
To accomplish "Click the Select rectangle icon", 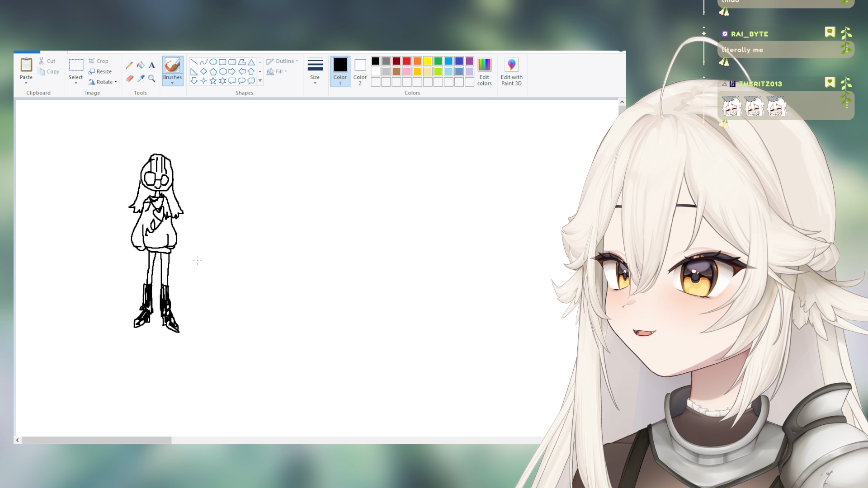I will coord(76,65).
